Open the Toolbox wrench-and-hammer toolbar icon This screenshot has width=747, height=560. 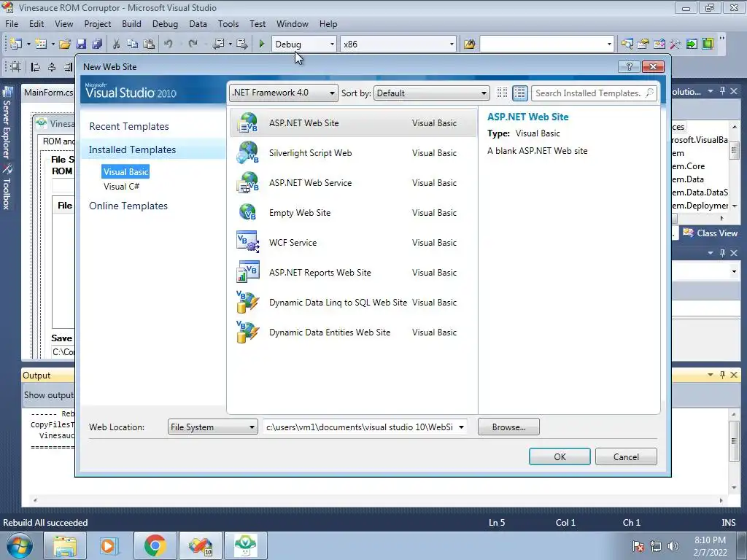coord(675,44)
